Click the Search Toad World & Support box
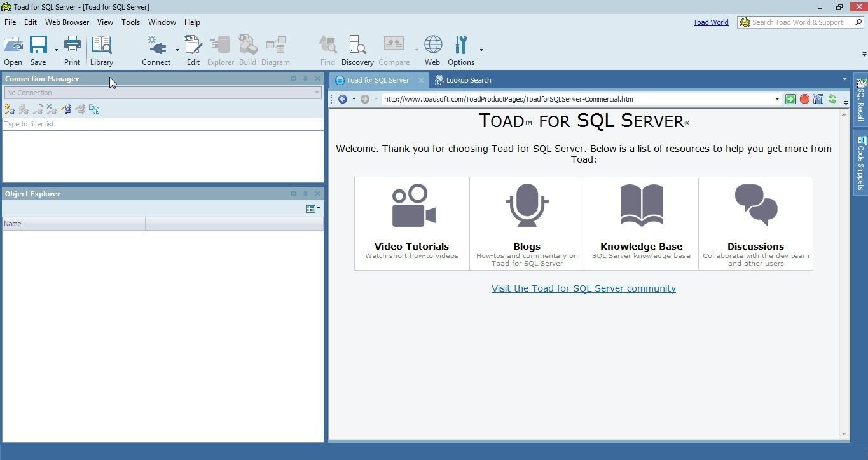 tap(800, 22)
